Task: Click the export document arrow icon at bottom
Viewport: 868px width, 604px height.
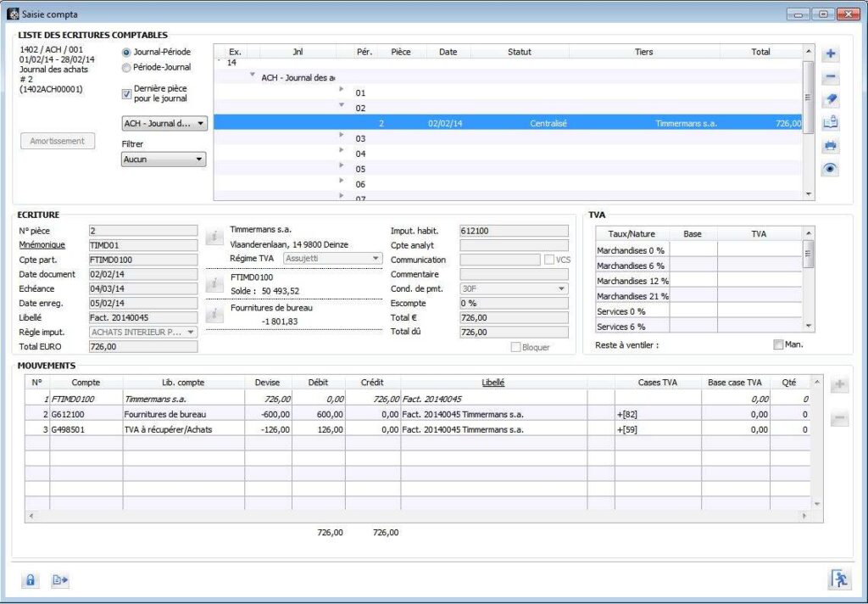Action: point(60,580)
